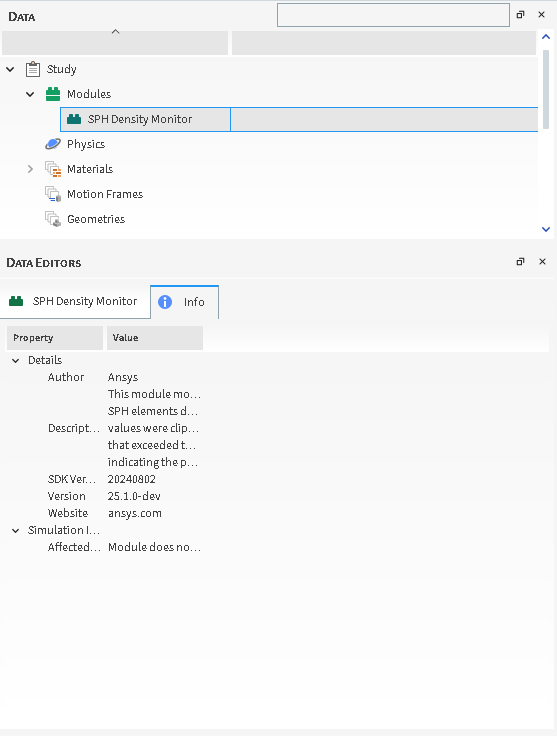Image resolution: width=557 pixels, height=736 pixels.
Task: Click the sort arrow above the Data tree column
Action: point(115,31)
